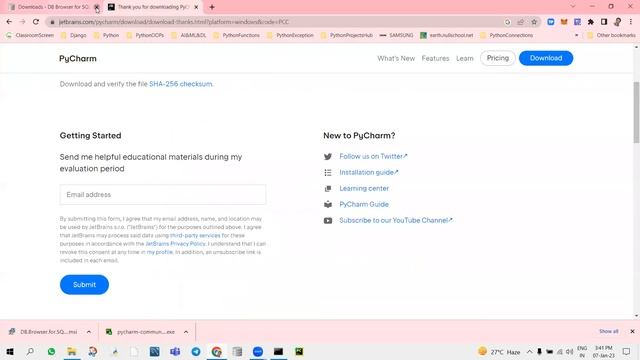Click the page vertical scrollbar thumb
Viewport: 640px width, 360px height.
pos(636,112)
